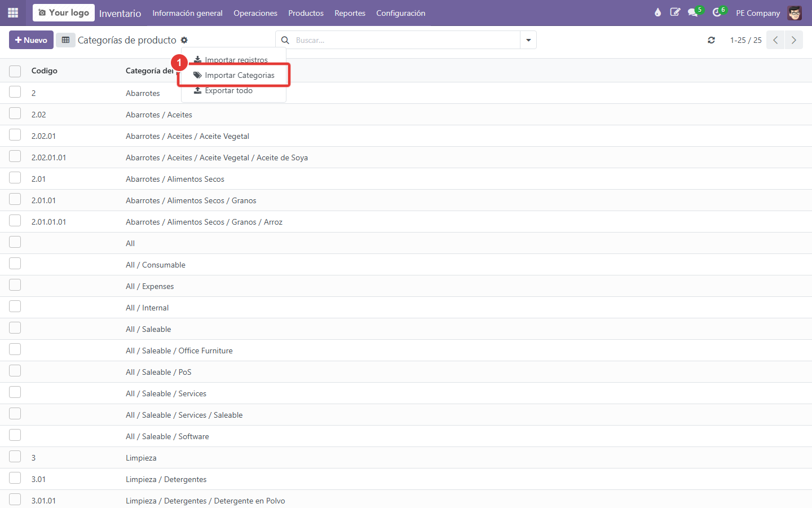Screen dimensions: 812x508
Task: Open the chat messages icon
Action: coord(693,12)
